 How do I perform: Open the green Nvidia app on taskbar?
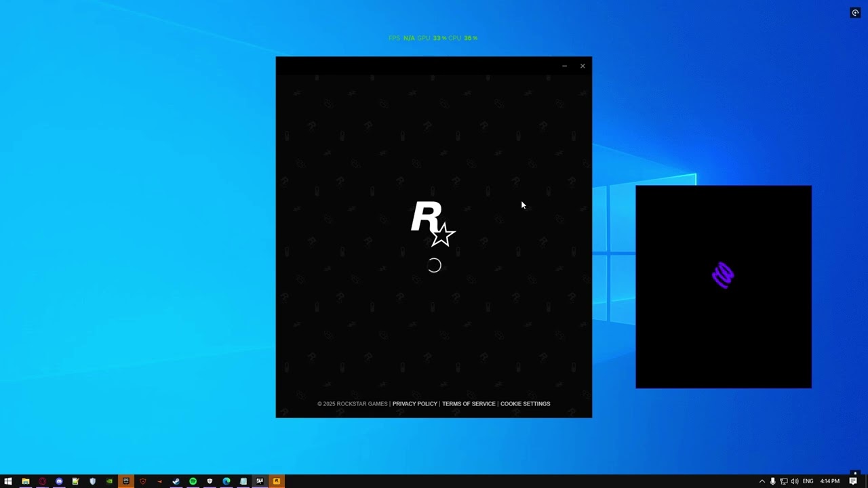click(x=109, y=481)
